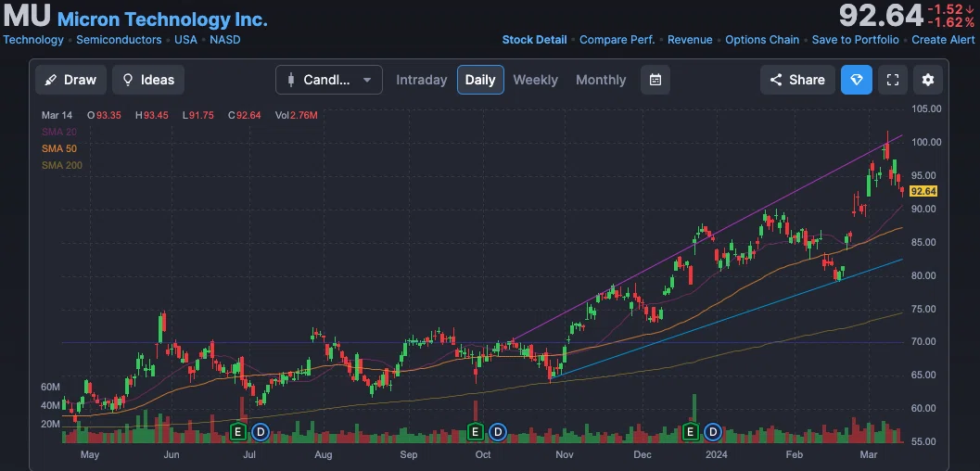Click the pencil icon in Draw button
This screenshot has height=471, width=980.
pos(51,80)
